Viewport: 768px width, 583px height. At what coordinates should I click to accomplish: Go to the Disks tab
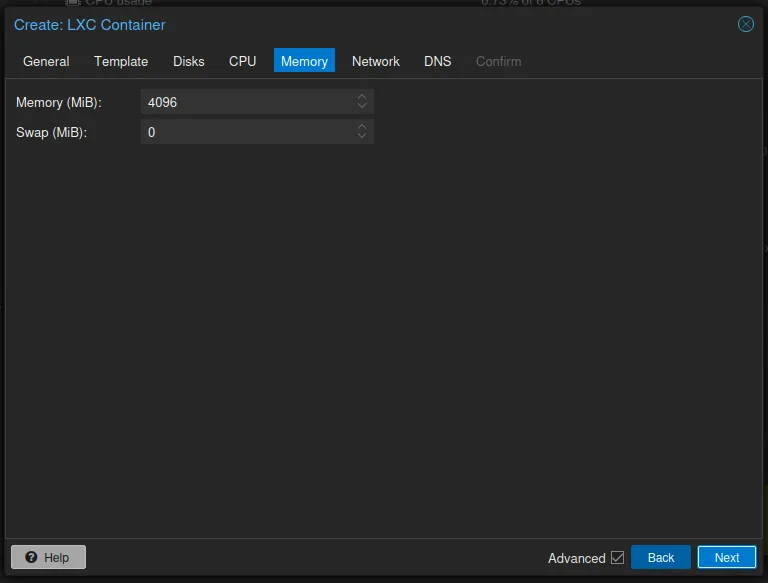(x=189, y=61)
